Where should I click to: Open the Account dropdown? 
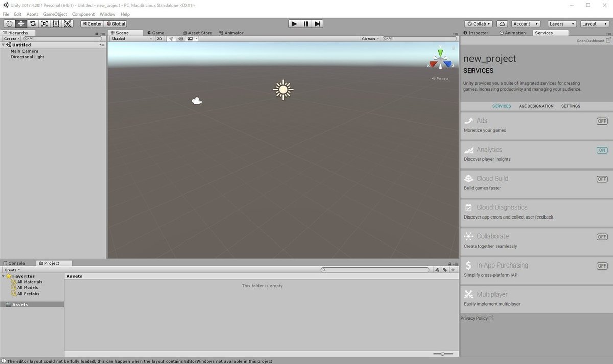coord(526,23)
